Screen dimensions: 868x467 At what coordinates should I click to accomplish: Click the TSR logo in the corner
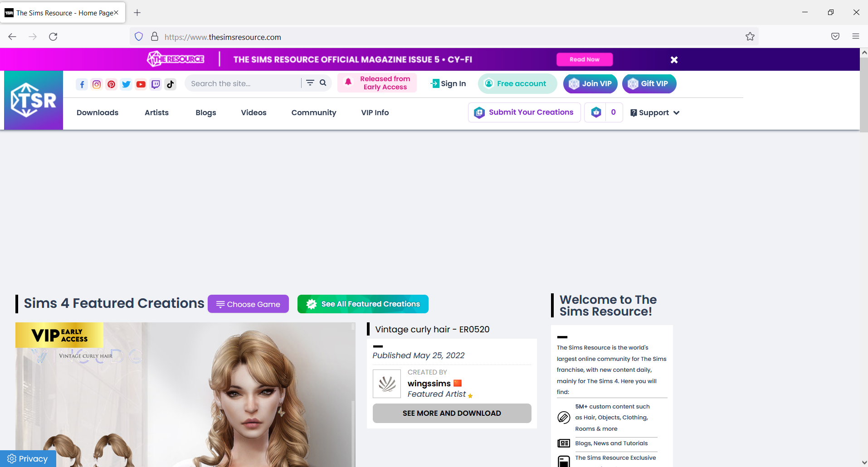tap(33, 100)
